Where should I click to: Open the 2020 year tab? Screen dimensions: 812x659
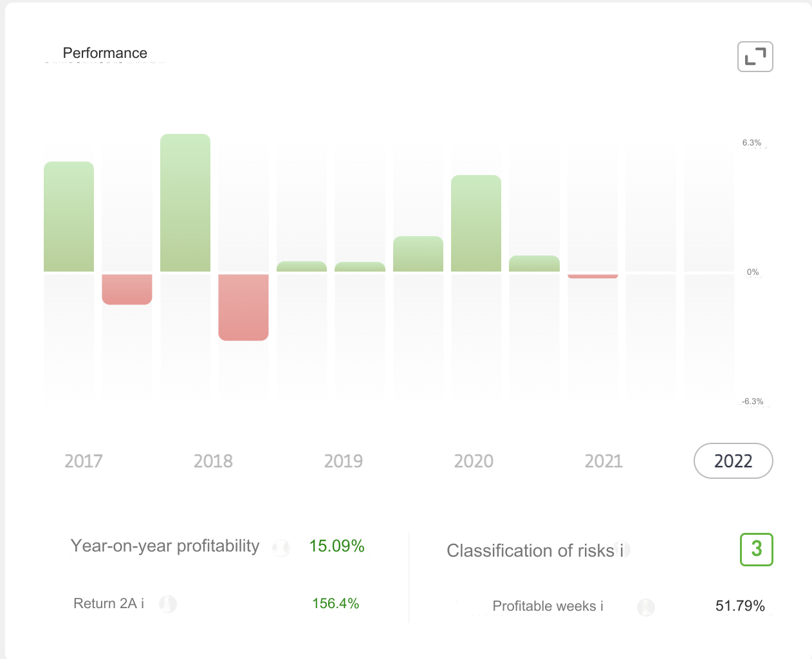(x=474, y=461)
